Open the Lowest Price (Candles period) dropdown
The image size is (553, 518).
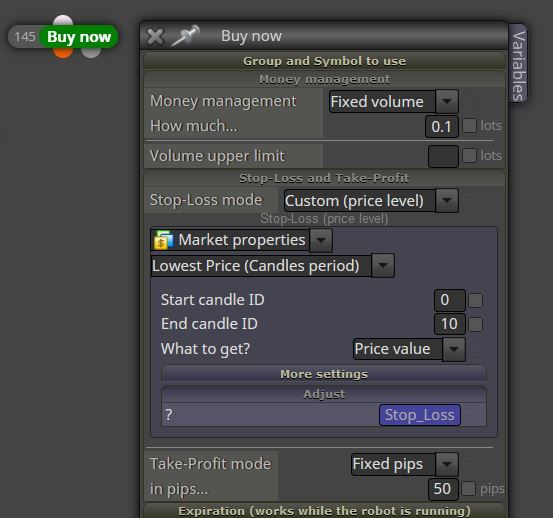pyautogui.click(x=272, y=266)
